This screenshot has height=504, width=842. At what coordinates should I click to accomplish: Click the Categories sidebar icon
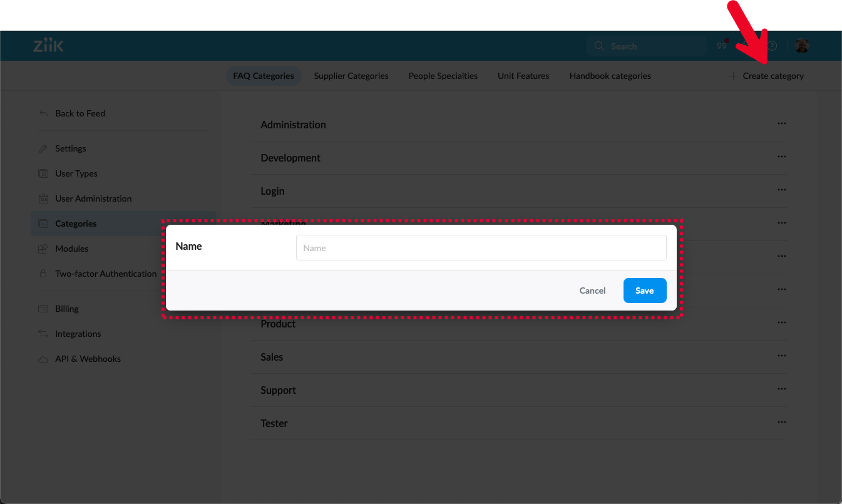point(43,224)
